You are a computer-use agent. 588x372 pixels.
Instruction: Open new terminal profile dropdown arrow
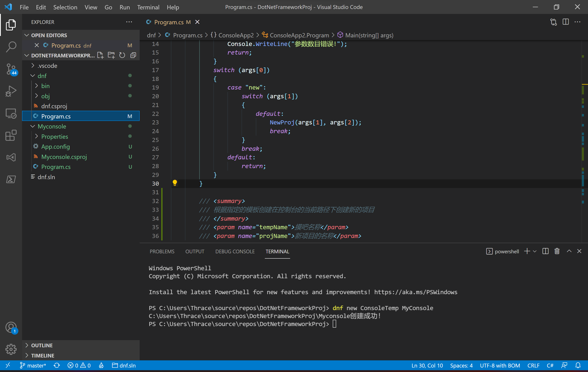pos(535,251)
